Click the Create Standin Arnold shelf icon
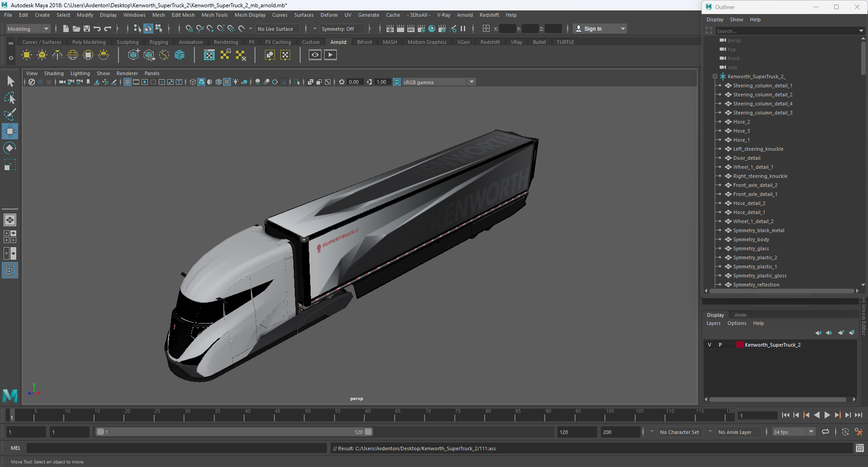868x467 pixels. (133, 55)
